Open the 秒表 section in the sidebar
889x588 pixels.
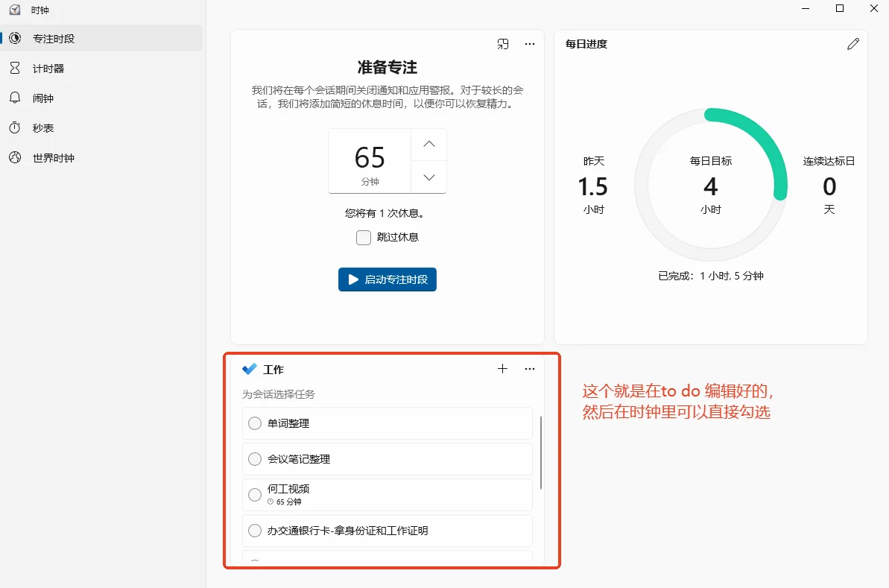pyautogui.click(x=45, y=127)
